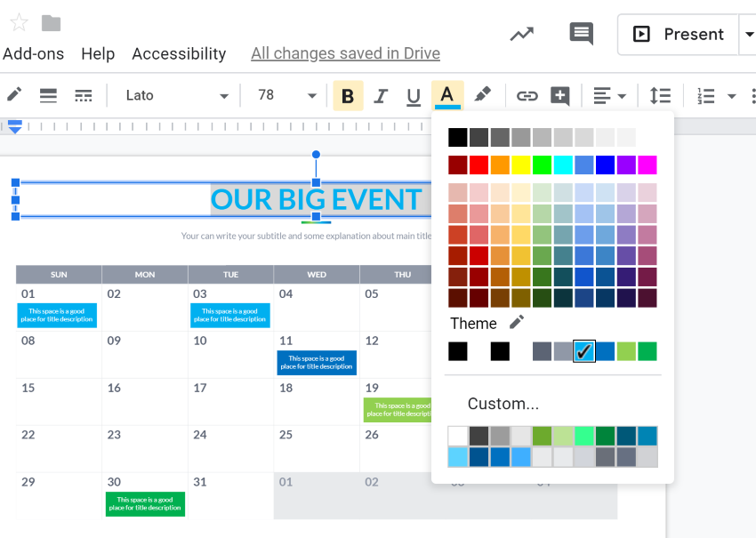Click All changes saved in Drive link
The height and width of the screenshot is (538, 756).
point(345,53)
